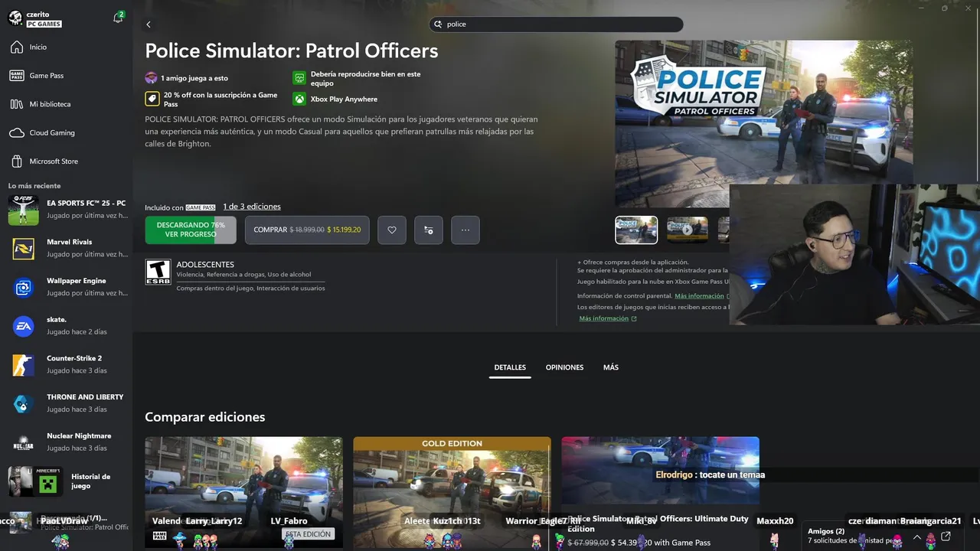The height and width of the screenshot is (551, 980).
Task: Click Descargando 76% ver progreso button
Action: 191,230
